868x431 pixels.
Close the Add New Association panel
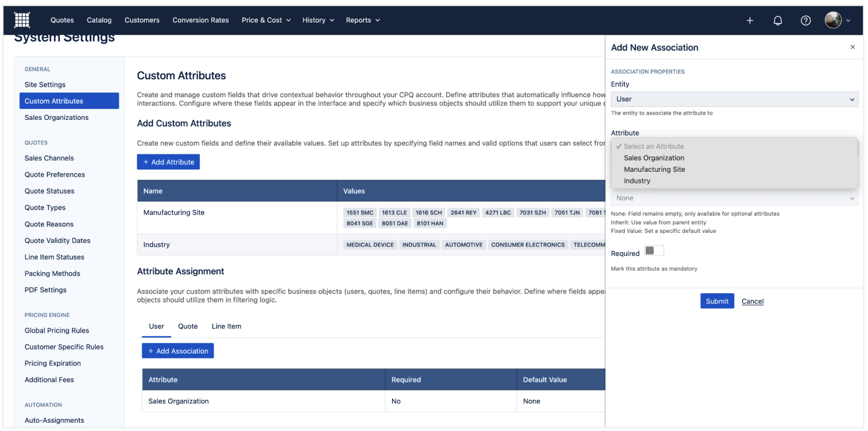pos(853,47)
